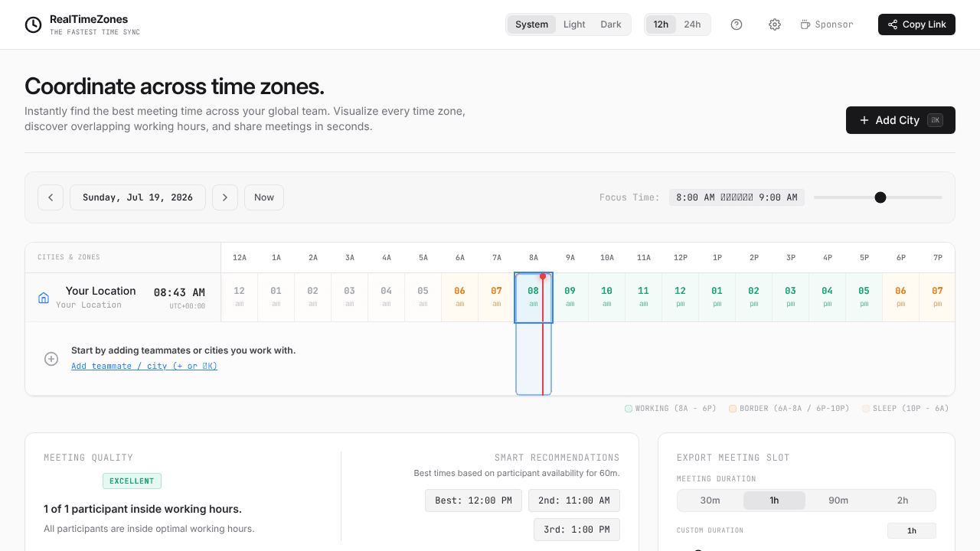The image size is (980, 551).
Task: Click the 2P column header
Action: [x=754, y=258]
